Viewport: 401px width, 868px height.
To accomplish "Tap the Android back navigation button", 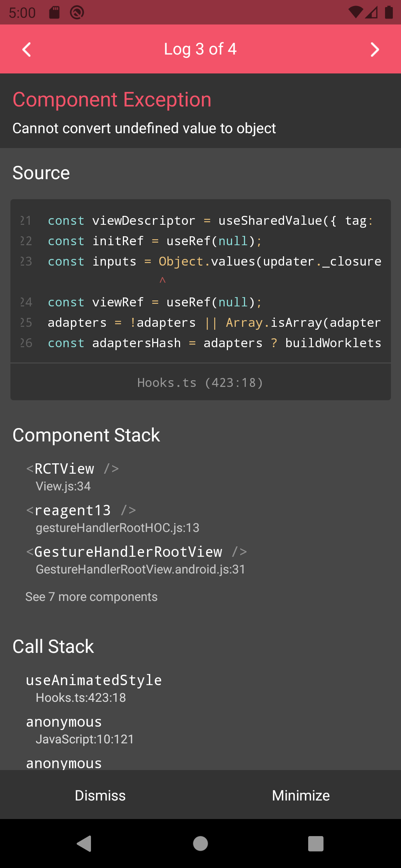I will click(85, 844).
